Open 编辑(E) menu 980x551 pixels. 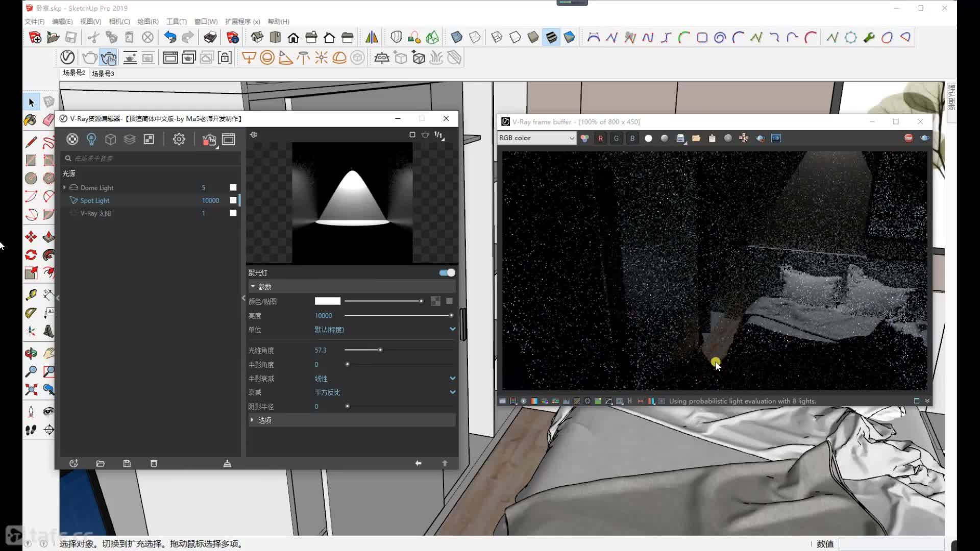point(62,21)
